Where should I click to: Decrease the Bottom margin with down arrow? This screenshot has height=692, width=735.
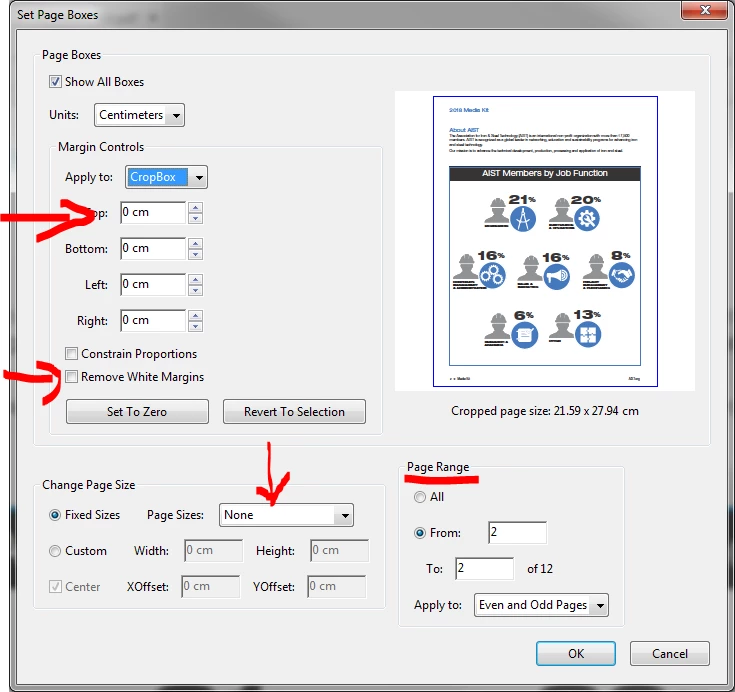(195, 254)
